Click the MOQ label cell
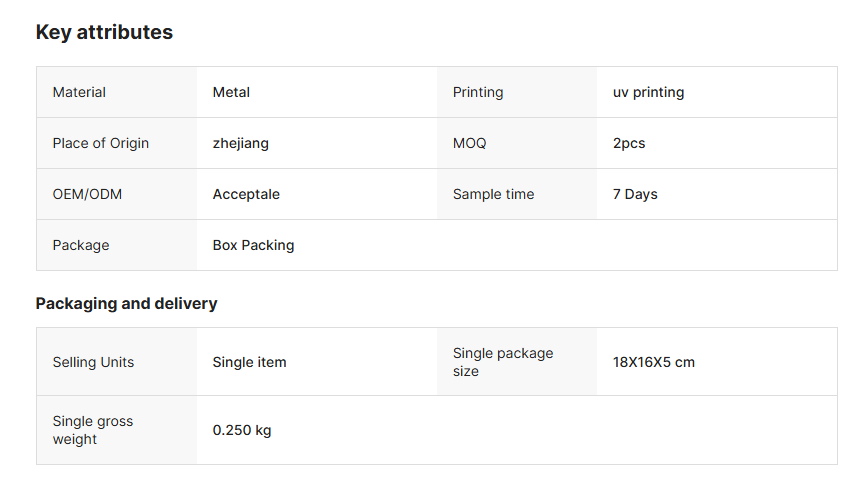860x480 pixels. tap(469, 143)
